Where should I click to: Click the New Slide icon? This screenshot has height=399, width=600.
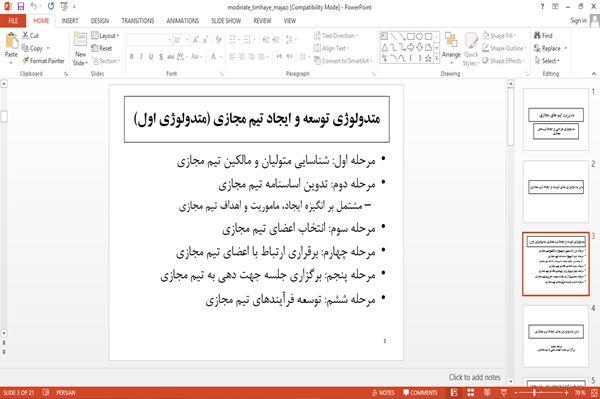(x=80, y=40)
